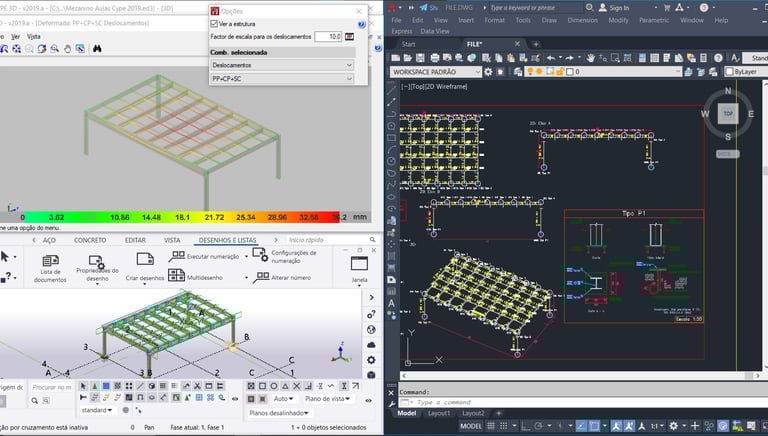Click the ByLayer color swatch square

pyautogui.click(x=729, y=72)
